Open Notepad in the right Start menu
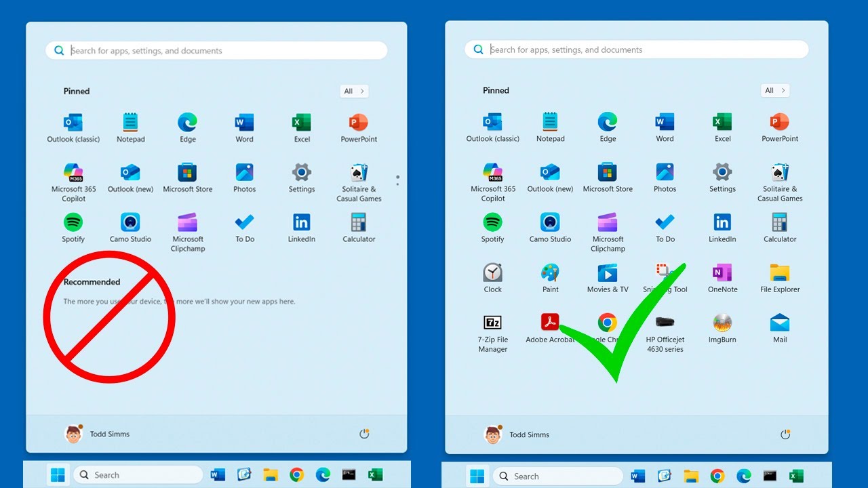Screen dimensions: 868x488 click(550, 127)
